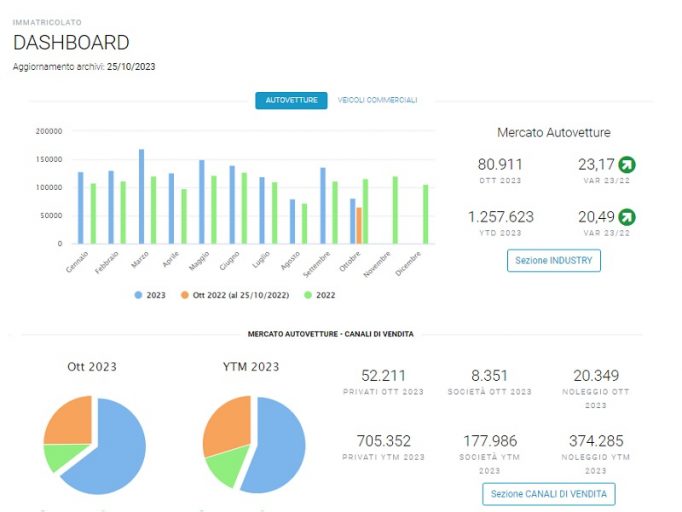Click the YTM 2023 pie title
682x512 pixels.
[251, 367]
